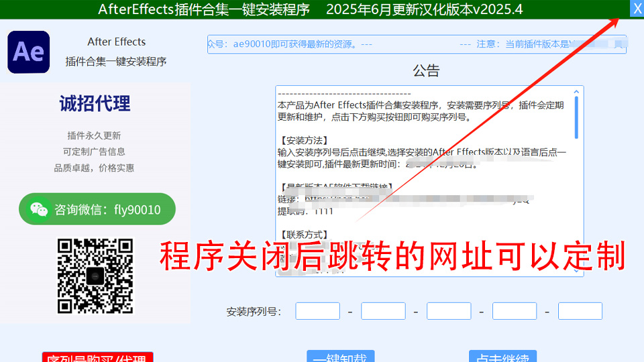The height and width of the screenshot is (362, 644).
Task: Click the 点击继续 continue button
Action: coord(502,357)
